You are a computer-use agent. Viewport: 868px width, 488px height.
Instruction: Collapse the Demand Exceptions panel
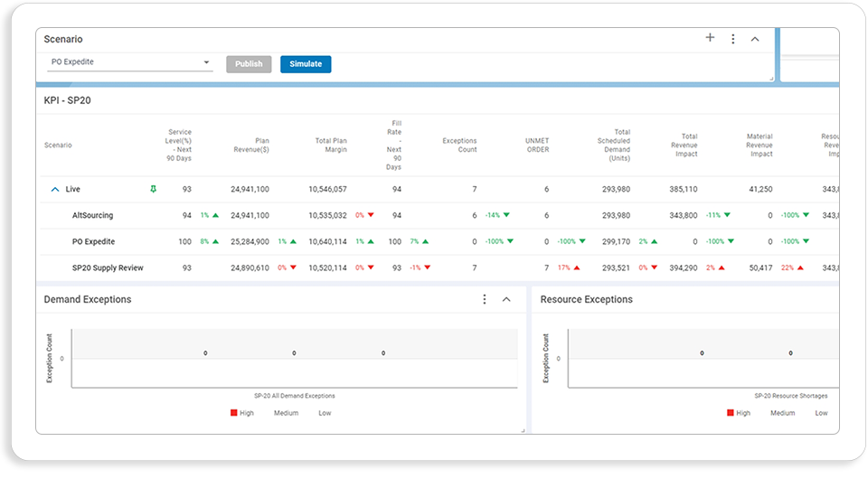[x=506, y=299]
